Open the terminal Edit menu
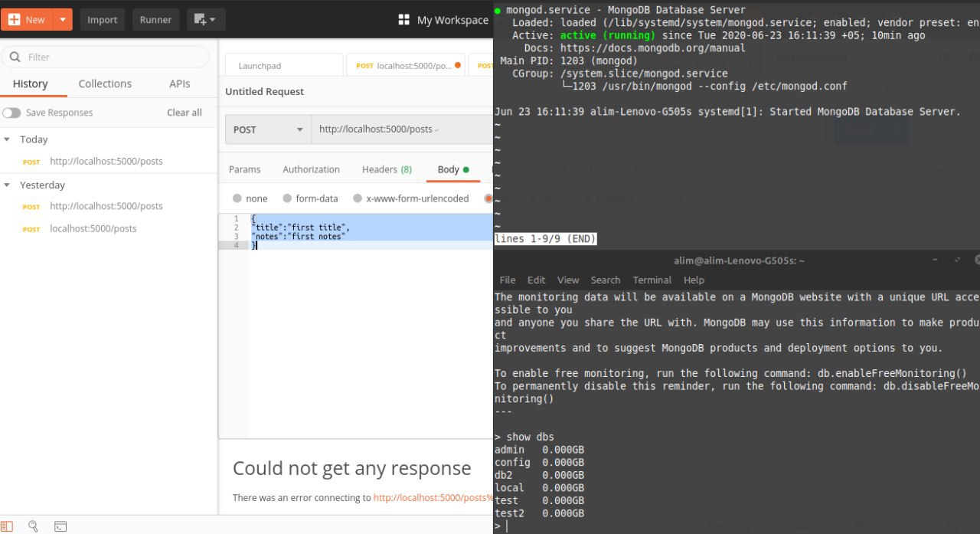 pyautogui.click(x=537, y=280)
